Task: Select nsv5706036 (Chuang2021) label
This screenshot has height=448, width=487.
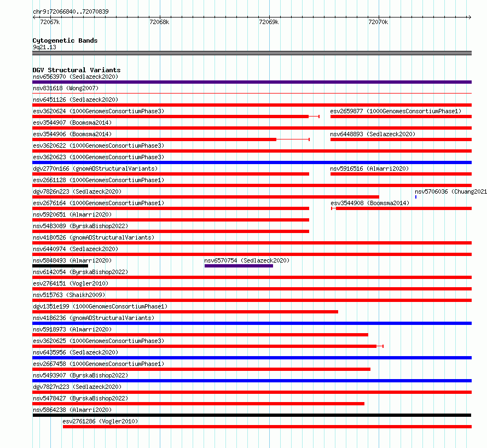Action: point(451,191)
